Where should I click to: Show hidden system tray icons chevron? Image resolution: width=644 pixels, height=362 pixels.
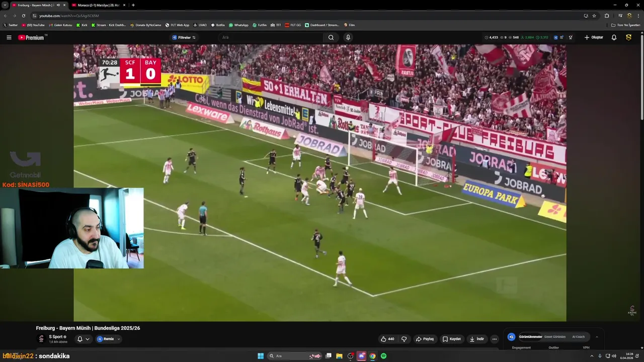(x=593, y=356)
